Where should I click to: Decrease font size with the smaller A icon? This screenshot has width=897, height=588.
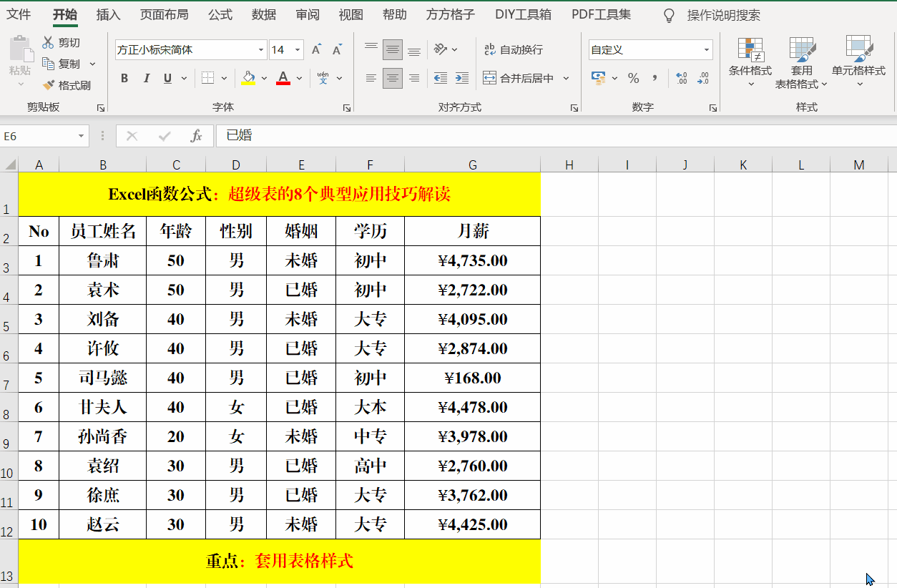pos(338,49)
